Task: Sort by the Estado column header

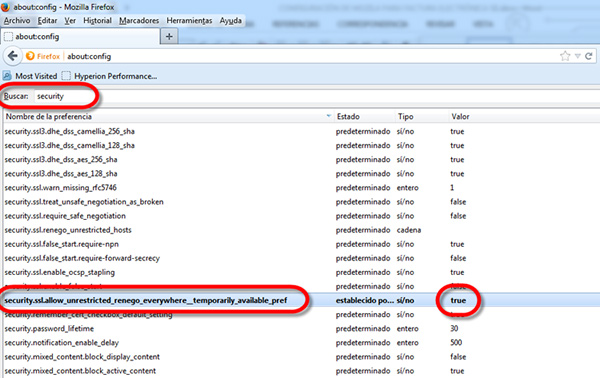Action: pyautogui.click(x=364, y=116)
